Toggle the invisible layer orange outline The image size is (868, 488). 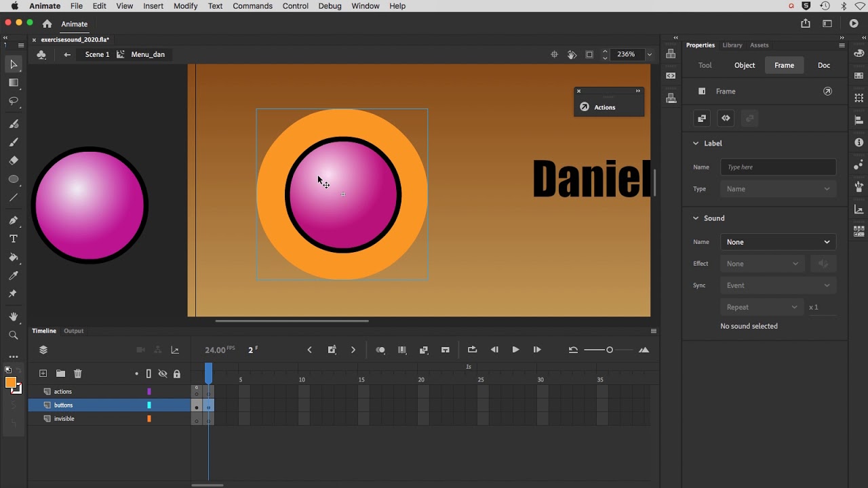(149, 418)
